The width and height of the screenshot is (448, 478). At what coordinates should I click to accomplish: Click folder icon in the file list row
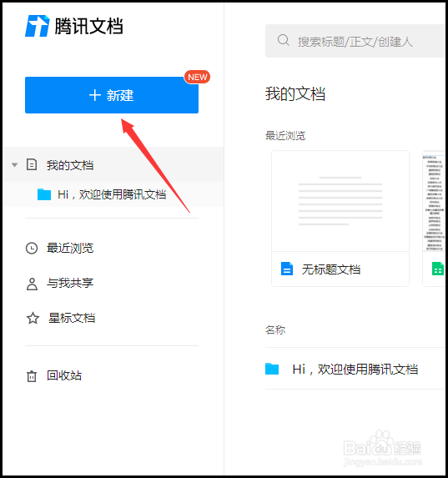(272, 369)
